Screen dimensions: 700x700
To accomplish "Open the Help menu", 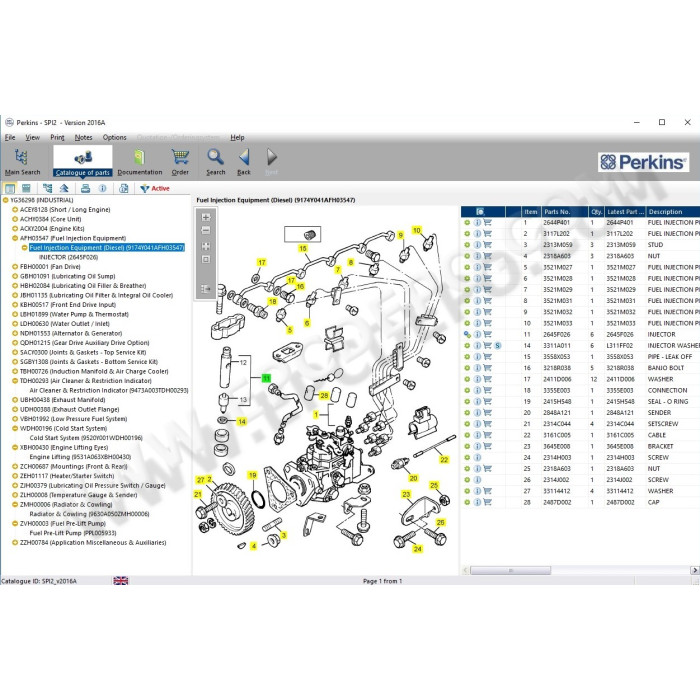I will coord(237,138).
